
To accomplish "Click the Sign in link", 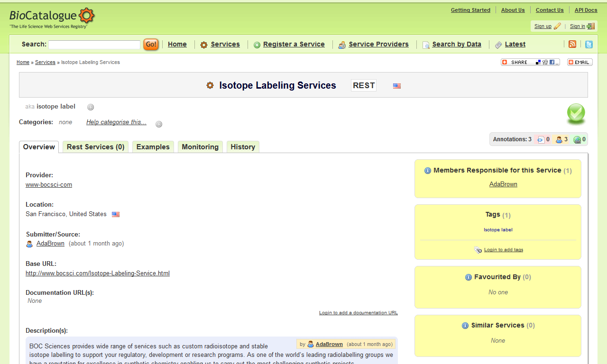I will [x=578, y=26].
